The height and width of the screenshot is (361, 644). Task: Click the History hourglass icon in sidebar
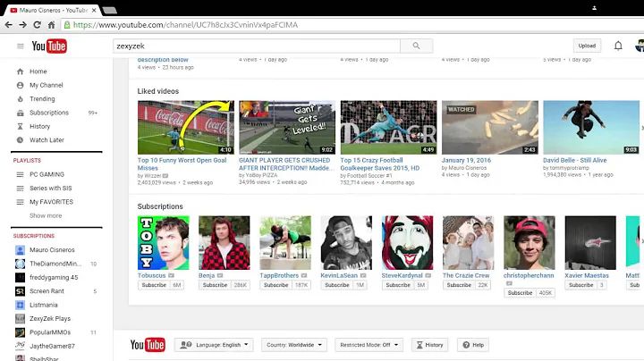point(20,126)
